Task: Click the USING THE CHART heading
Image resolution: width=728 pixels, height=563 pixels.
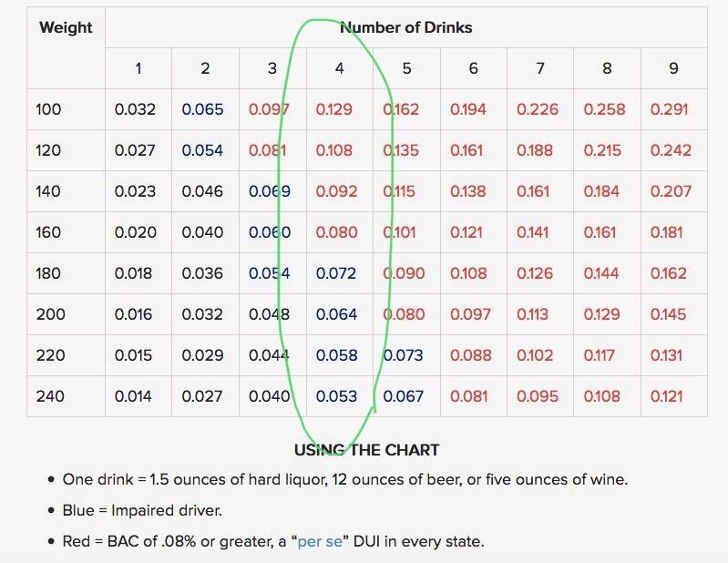Action: [x=367, y=450]
